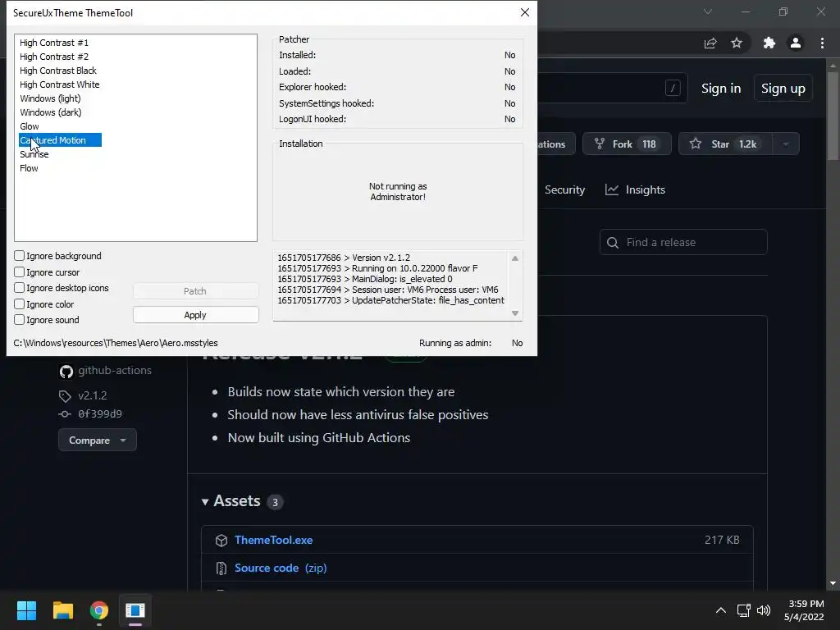This screenshot has height=630, width=840.
Task: Click Chrome page scrollbar thumb
Action: [x=833, y=115]
